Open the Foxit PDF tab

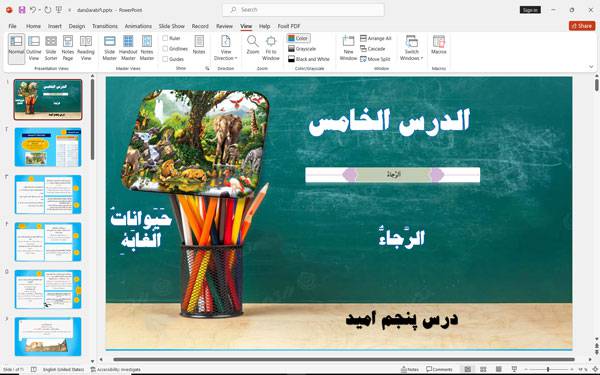click(x=289, y=26)
